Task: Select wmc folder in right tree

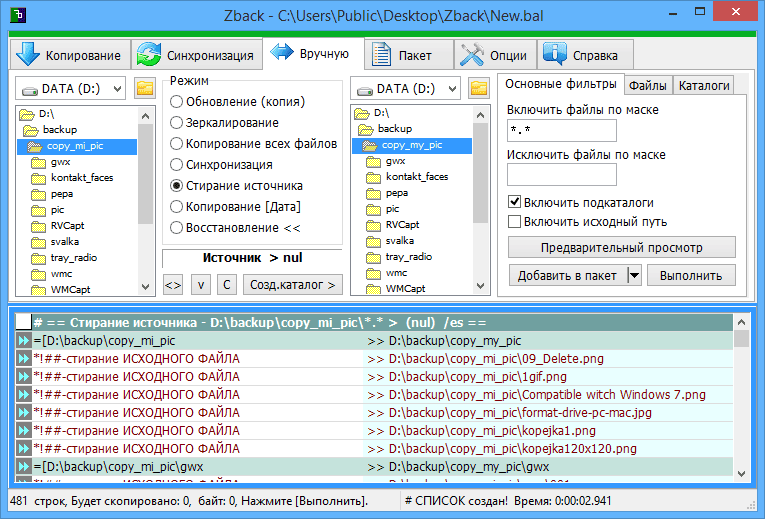Action: point(396,273)
